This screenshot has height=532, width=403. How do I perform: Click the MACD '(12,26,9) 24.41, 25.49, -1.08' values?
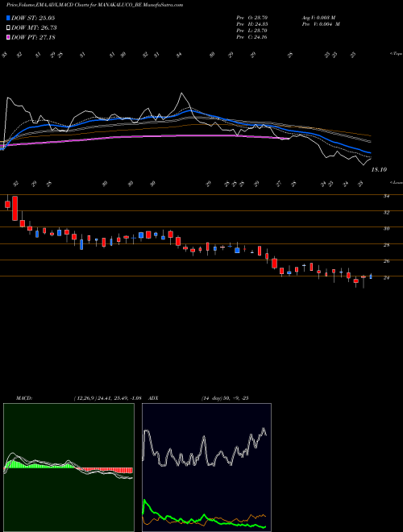(x=107, y=398)
